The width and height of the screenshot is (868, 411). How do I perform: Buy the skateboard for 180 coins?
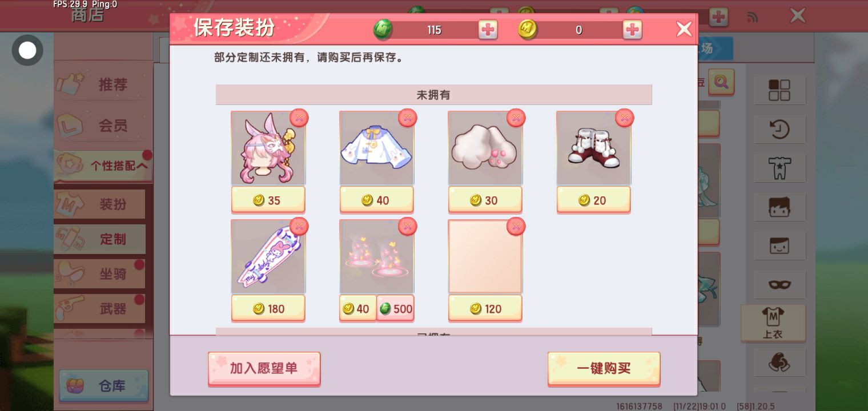268,309
